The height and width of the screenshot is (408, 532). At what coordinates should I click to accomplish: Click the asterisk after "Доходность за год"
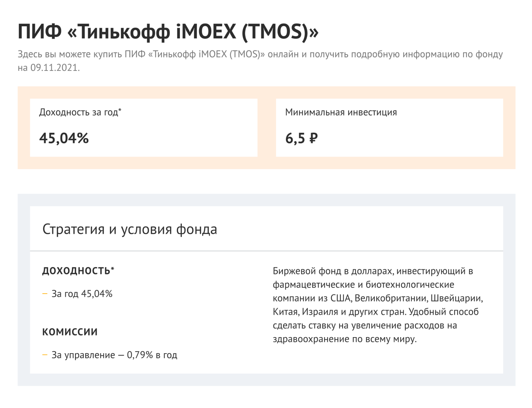click(x=120, y=110)
